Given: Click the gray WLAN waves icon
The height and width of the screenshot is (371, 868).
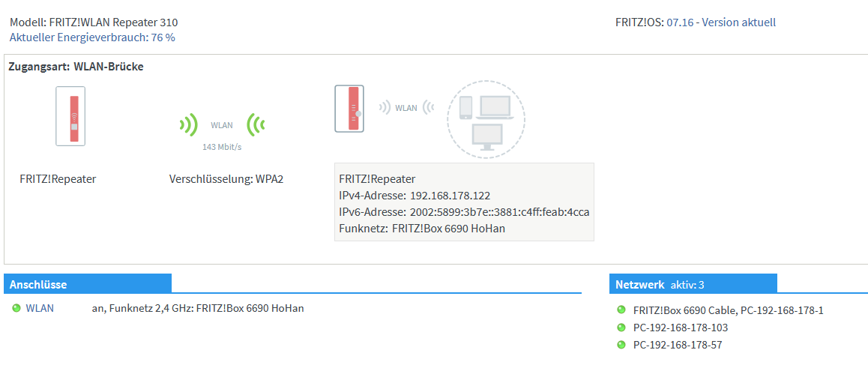Looking at the screenshot, I should pyautogui.click(x=406, y=108).
